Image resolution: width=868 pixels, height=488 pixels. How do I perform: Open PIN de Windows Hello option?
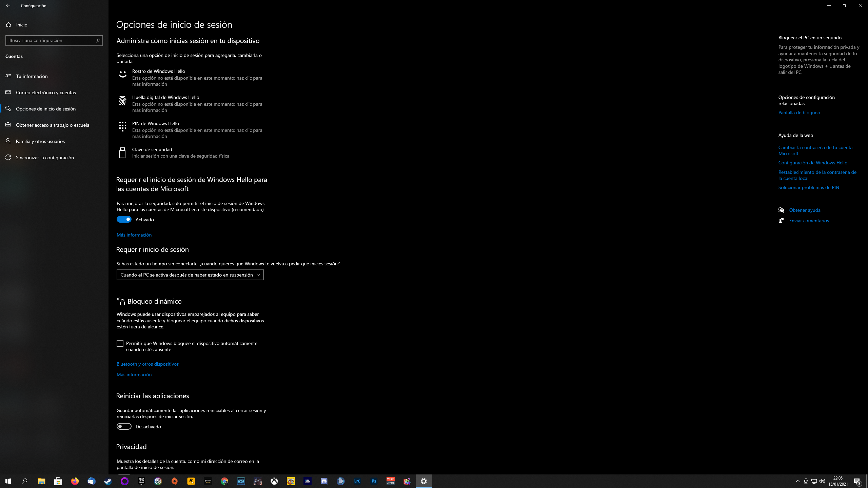click(x=155, y=123)
